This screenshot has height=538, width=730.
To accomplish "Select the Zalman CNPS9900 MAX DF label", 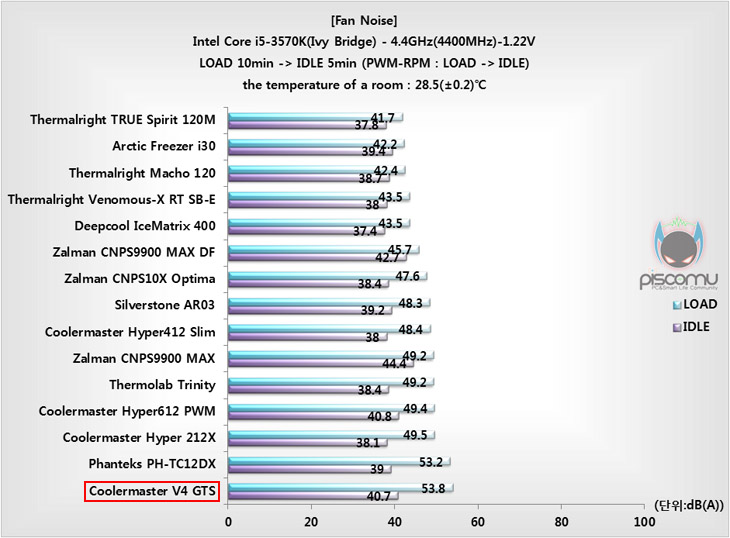I will 134,252.
